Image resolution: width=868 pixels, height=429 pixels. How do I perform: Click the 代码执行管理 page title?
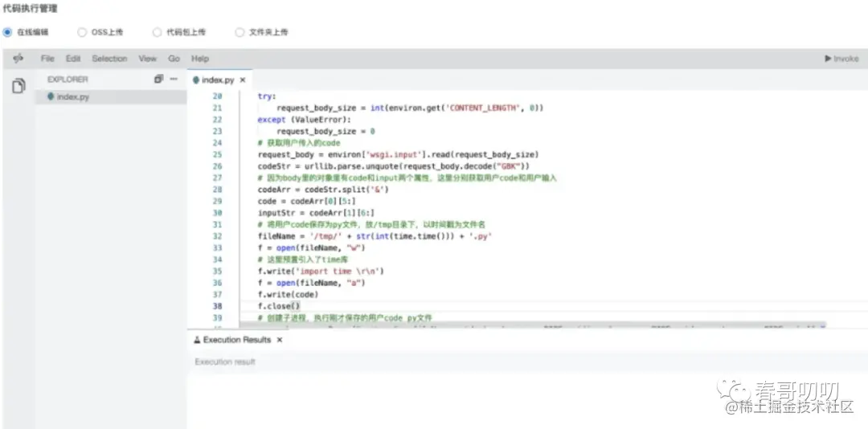coord(30,8)
